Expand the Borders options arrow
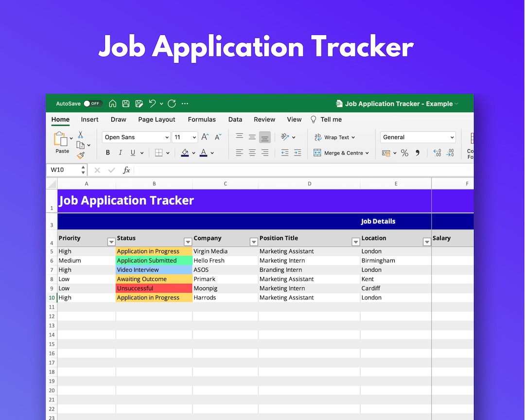This screenshot has width=525, height=420. (x=168, y=153)
